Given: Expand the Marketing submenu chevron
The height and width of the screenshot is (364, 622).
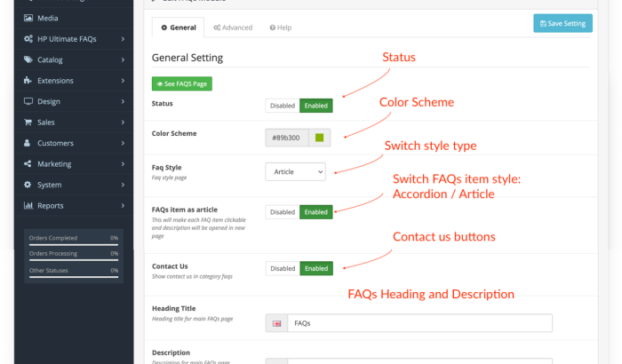Looking at the screenshot, I should pyautogui.click(x=123, y=163).
